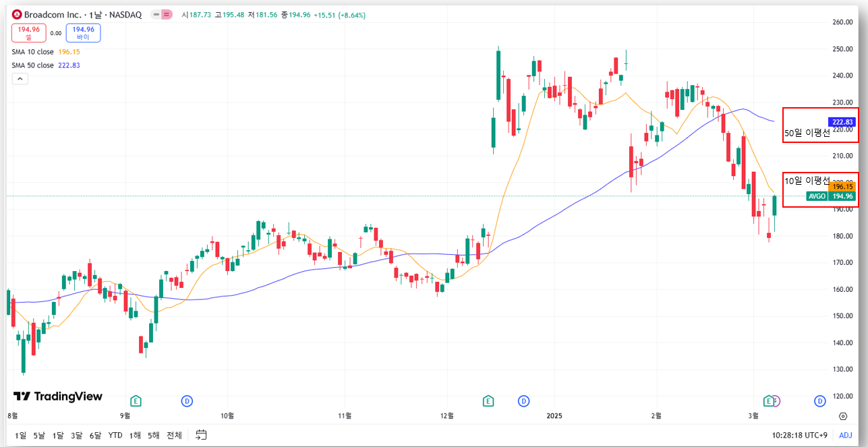Click the 0.00 spread between sell and buy
868x447 pixels.
(x=56, y=33)
